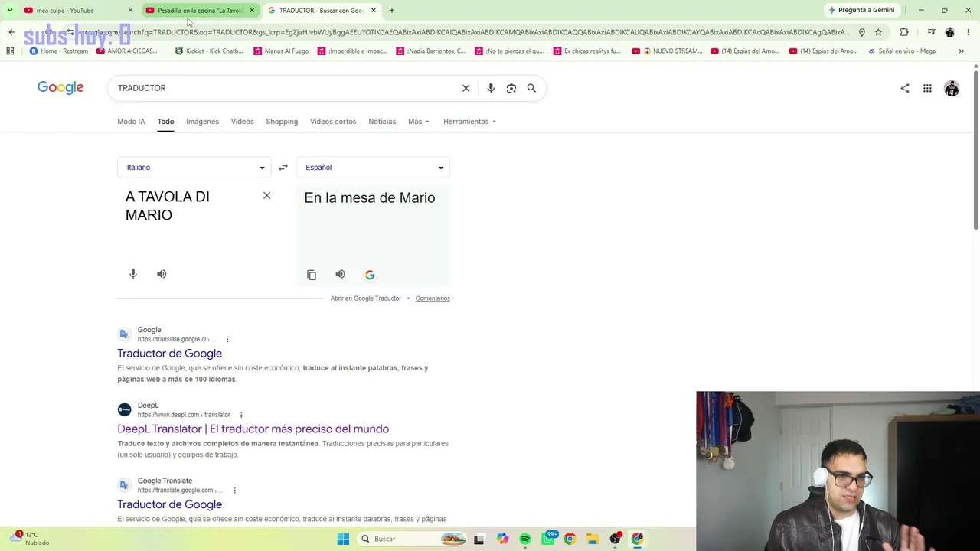
Task: Open the Señal en vivo - Mega bookmark
Action: pyautogui.click(x=901, y=51)
